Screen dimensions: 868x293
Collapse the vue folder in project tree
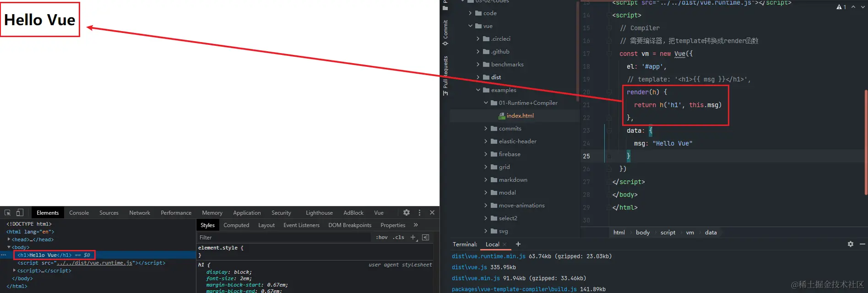pos(470,26)
